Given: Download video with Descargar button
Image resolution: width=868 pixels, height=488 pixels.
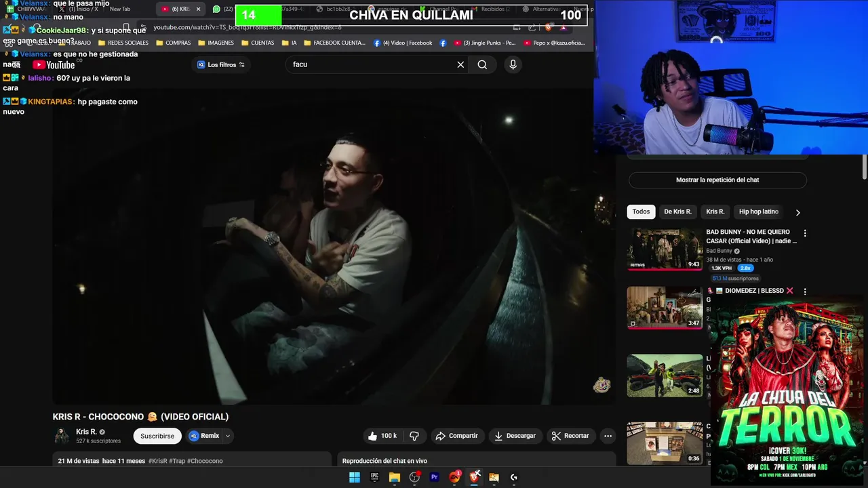Looking at the screenshot, I should 515,436.
